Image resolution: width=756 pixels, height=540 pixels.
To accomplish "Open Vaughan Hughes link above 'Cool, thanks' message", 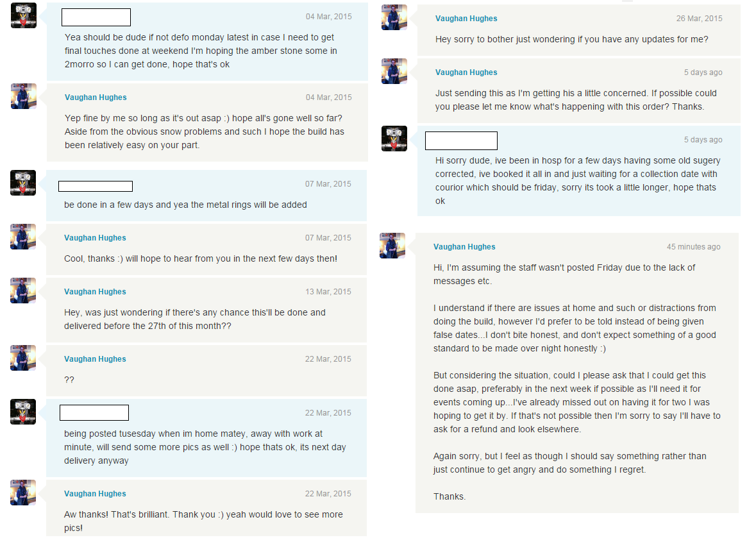I will [95, 238].
